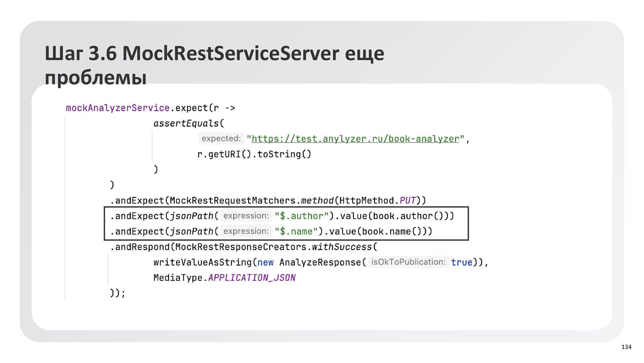644x363 pixels.
Task: Click the first 'expression:' parameter hint
Action: coord(246,216)
